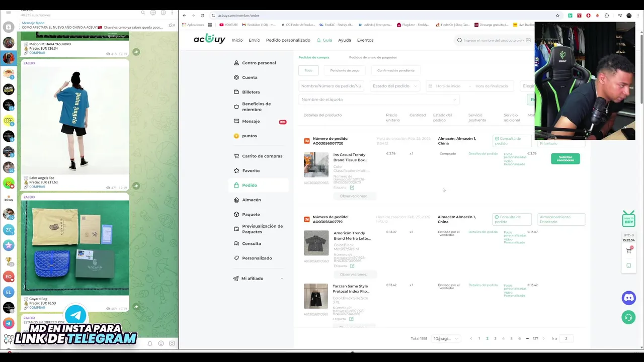
Task: Click Consulta de pedido for order AO03056007720
Action: pyautogui.click(x=512, y=141)
